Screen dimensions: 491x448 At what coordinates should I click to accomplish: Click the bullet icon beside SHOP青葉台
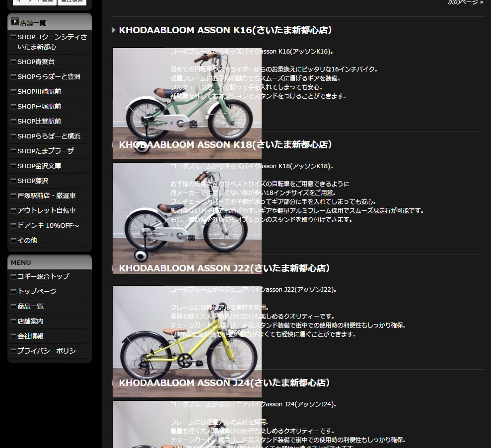pos(13,62)
